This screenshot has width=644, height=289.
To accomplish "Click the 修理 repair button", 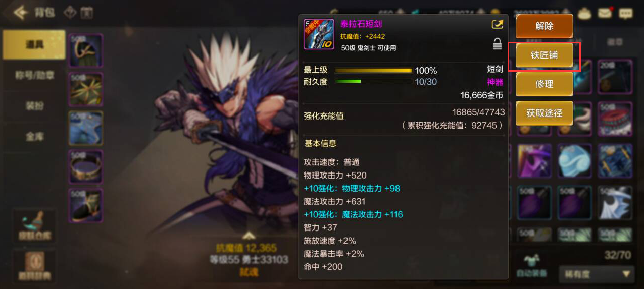I will (x=544, y=84).
